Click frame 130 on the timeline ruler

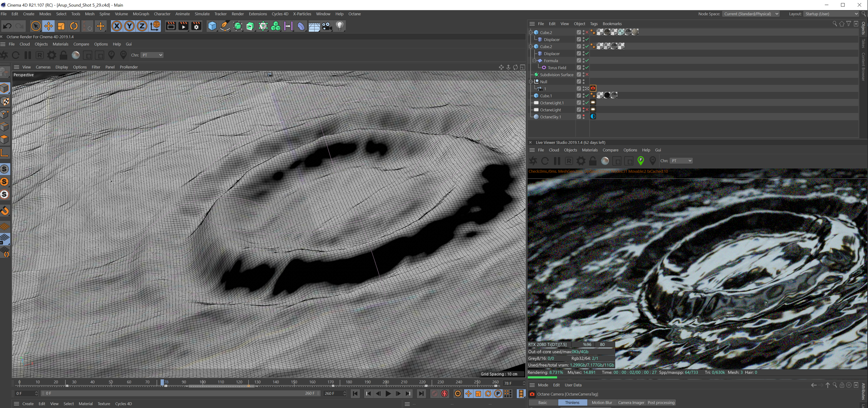pyautogui.click(x=258, y=382)
